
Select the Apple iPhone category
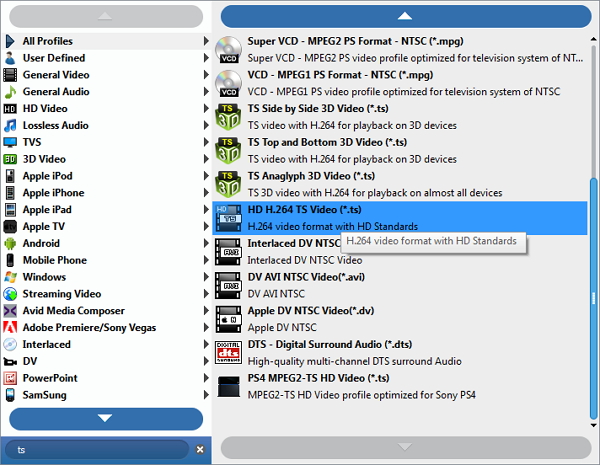pyautogui.click(x=106, y=193)
